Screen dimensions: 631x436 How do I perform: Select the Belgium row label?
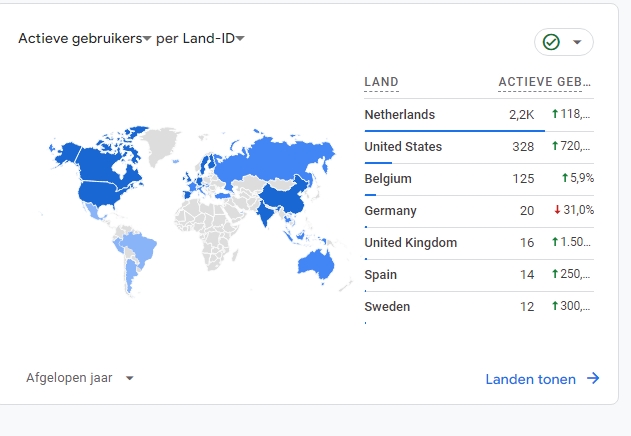pos(388,179)
